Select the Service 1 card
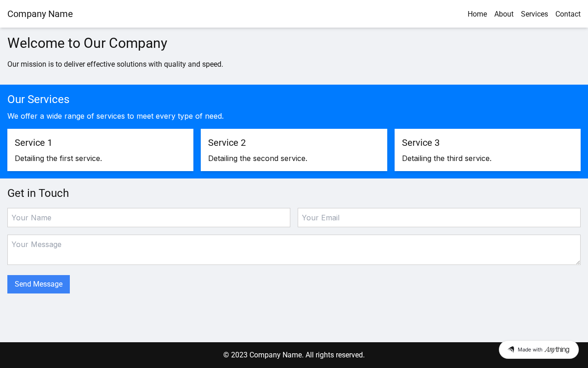 (x=100, y=150)
